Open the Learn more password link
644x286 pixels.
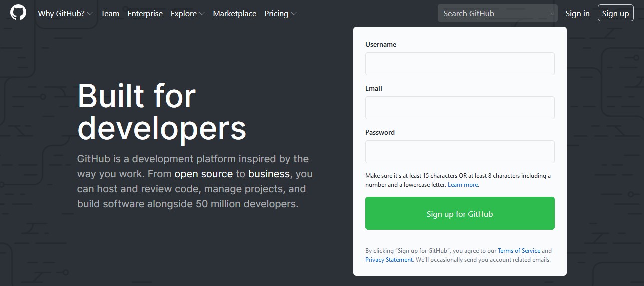(x=463, y=185)
